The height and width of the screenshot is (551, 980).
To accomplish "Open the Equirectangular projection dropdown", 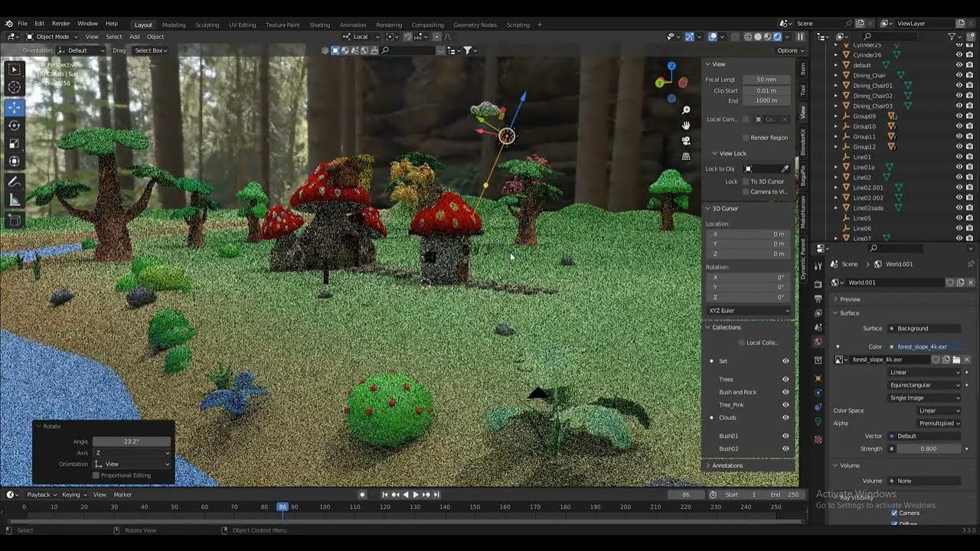I will [924, 385].
